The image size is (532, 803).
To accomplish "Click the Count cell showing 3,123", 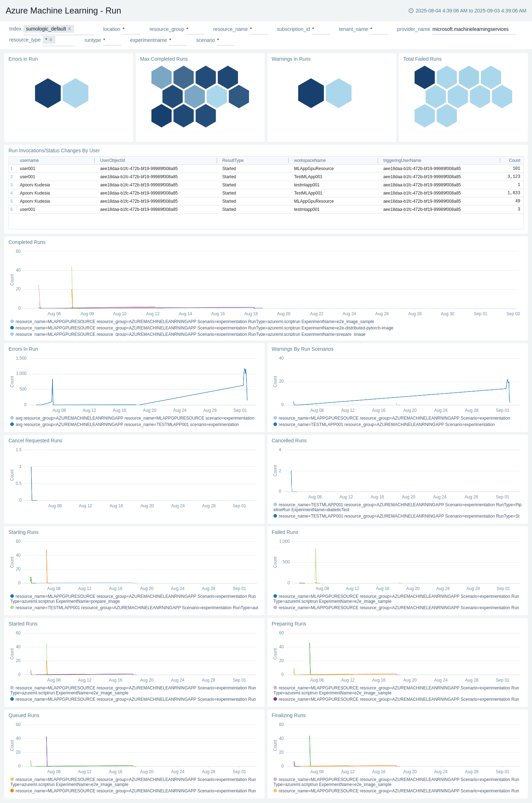I will coord(514,177).
